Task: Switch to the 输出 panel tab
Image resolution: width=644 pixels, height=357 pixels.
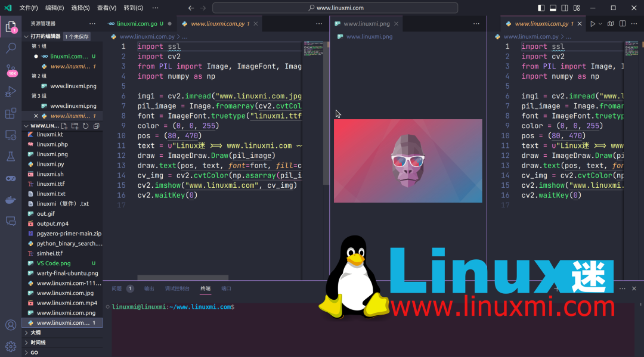Action: [149, 288]
